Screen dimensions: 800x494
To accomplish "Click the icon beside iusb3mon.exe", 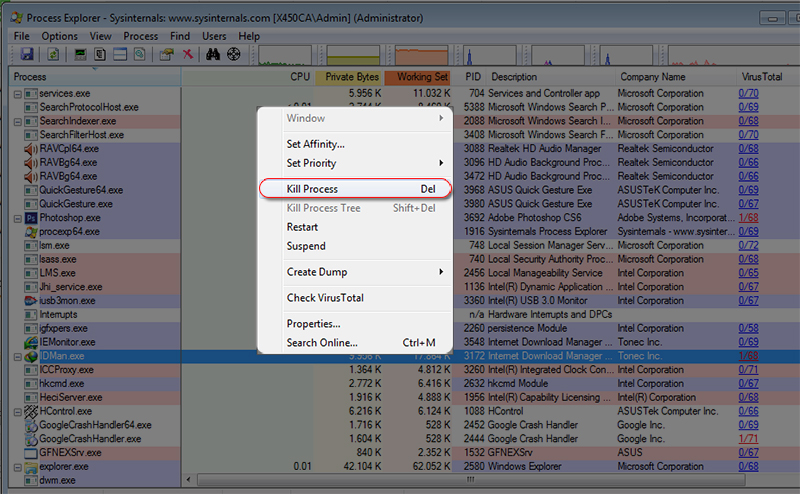I will (31, 301).
